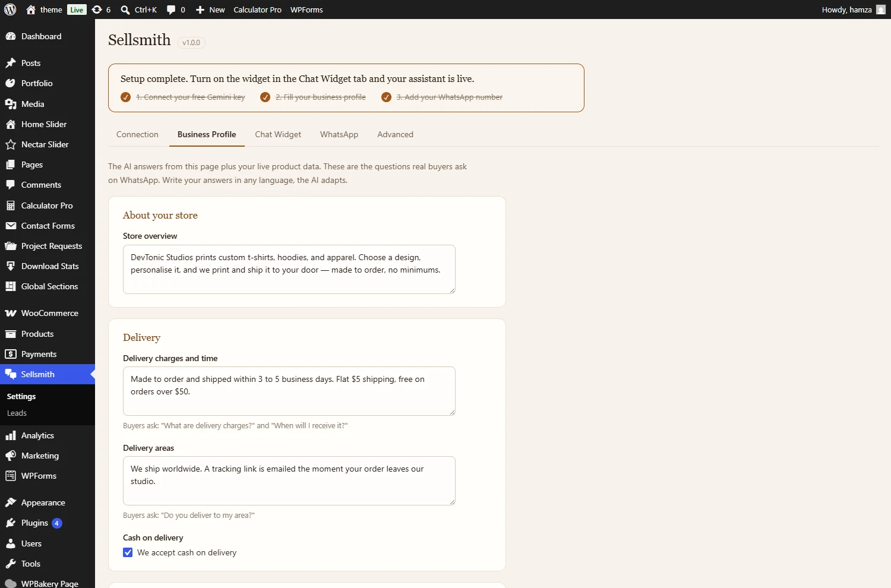Click the Download Stats icon
Screen dimensions: 891x588
coord(11,266)
